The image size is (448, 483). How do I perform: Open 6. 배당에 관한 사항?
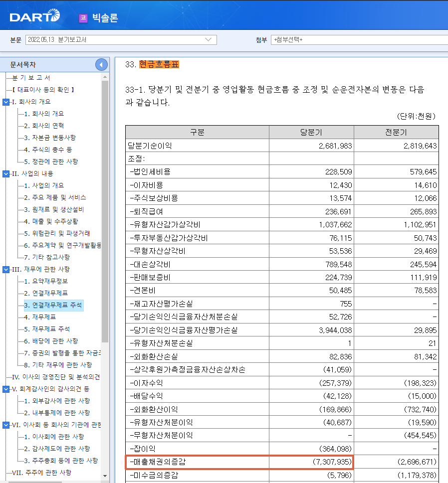pos(50,341)
